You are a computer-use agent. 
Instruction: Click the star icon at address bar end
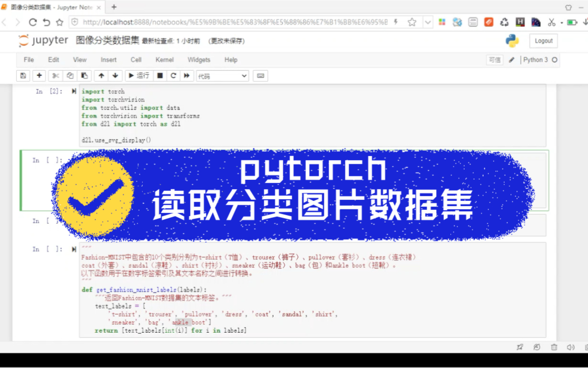click(411, 22)
